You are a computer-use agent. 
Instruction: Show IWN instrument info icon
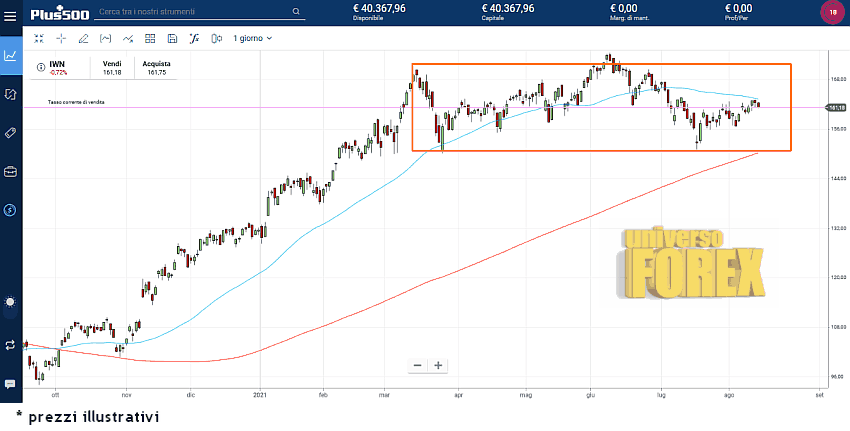point(40,67)
